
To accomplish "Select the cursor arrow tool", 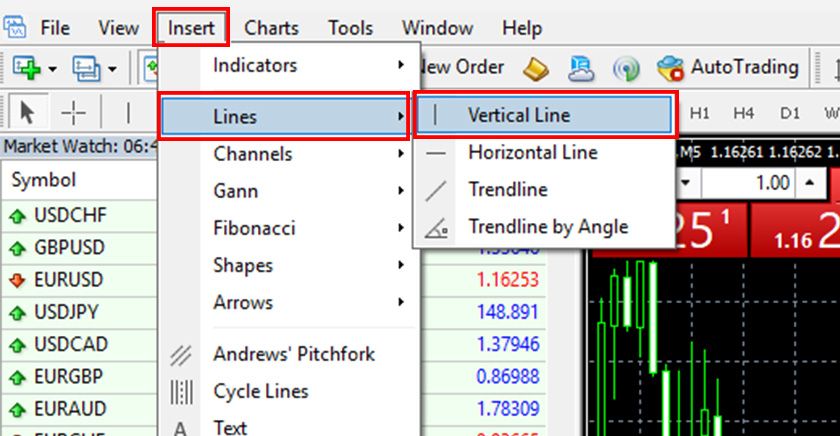I will (x=28, y=112).
